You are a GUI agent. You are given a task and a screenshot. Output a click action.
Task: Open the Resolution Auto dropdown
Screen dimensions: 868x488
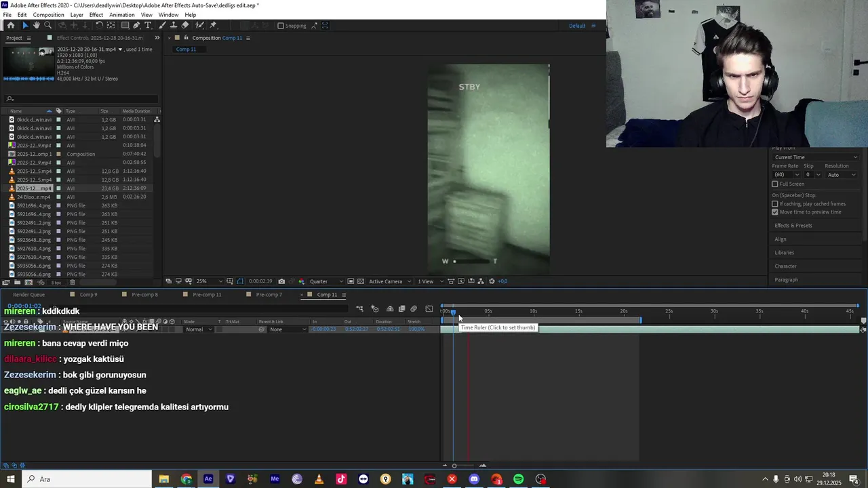[x=842, y=175]
